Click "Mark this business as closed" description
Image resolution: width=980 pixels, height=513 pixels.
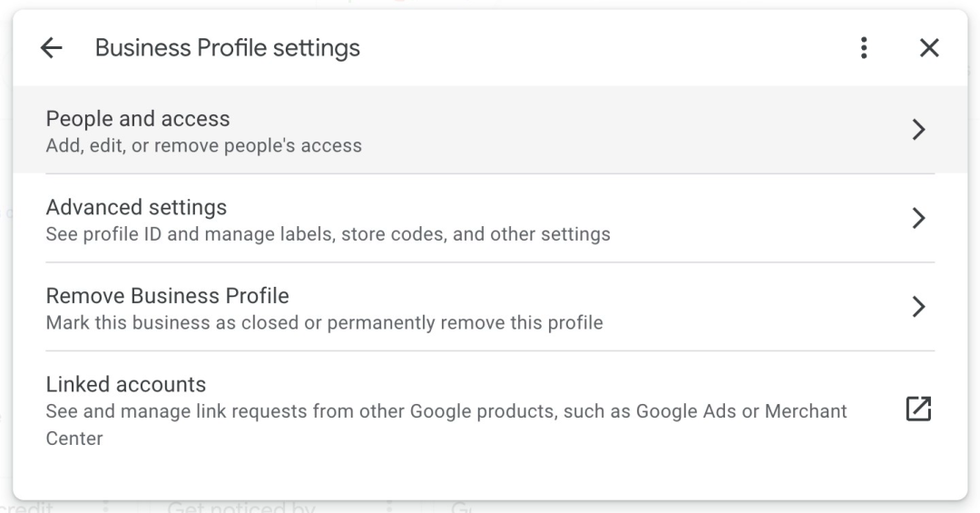pos(324,322)
